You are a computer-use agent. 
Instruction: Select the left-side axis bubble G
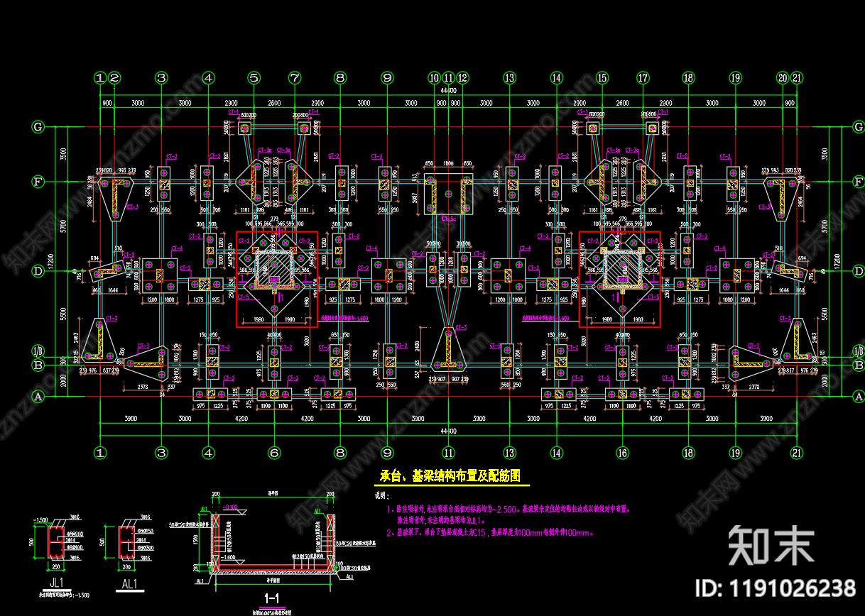[38, 127]
